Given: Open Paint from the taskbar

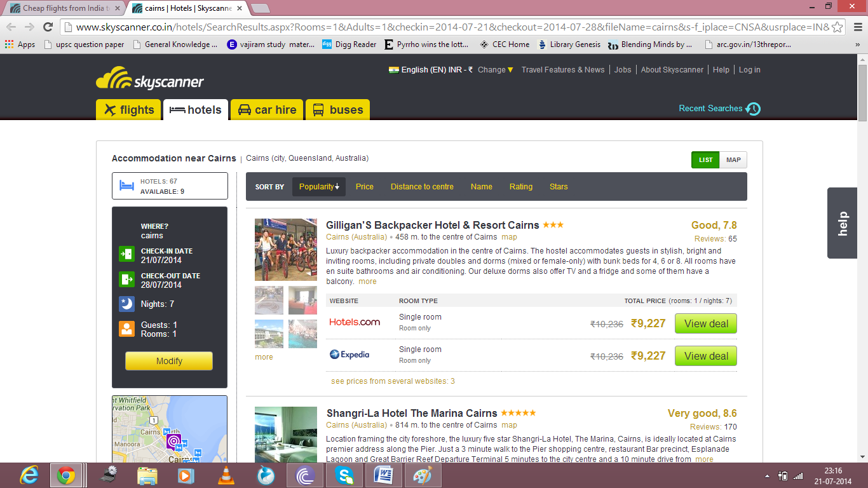Looking at the screenshot, I should [x=423, y=475].
